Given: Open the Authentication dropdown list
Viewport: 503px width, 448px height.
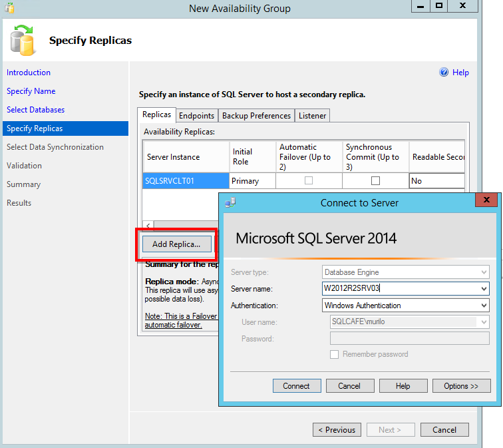Looking at the screenshot, I should pos(483,306).
